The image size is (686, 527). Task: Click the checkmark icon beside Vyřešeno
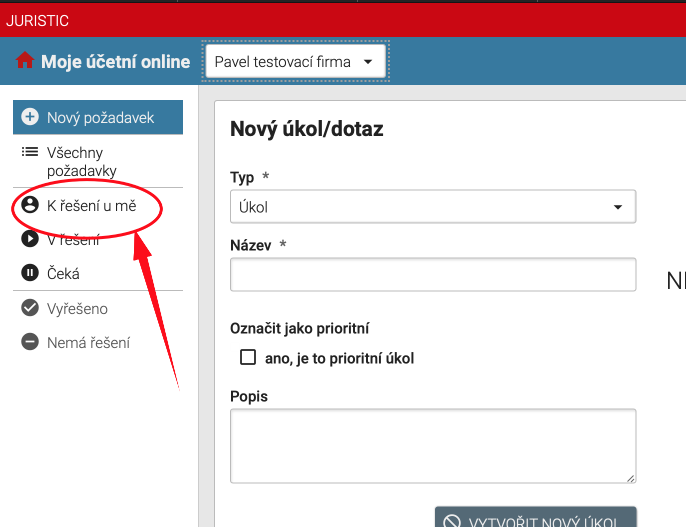[x=30, y=308]
